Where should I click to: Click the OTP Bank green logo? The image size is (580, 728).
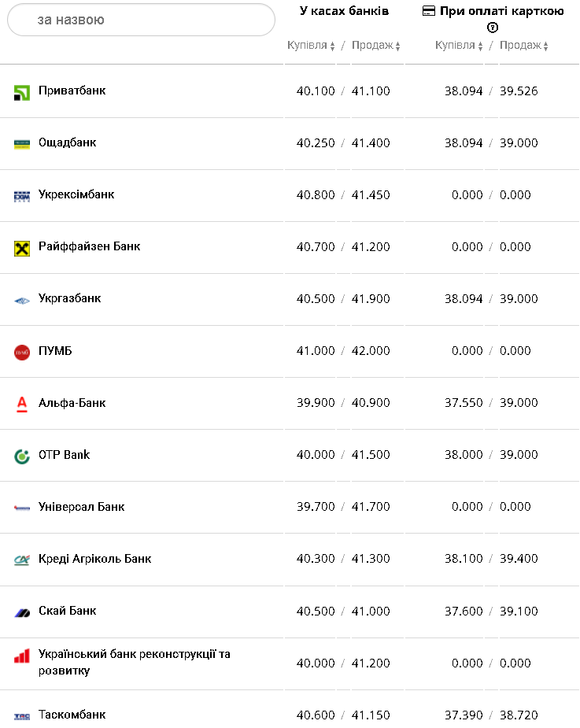tap(22, 456)
